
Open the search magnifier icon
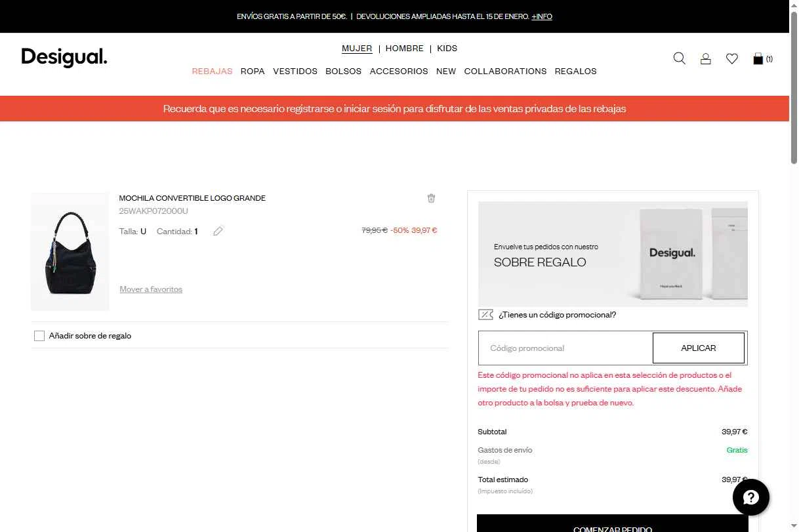coord(680,58)
